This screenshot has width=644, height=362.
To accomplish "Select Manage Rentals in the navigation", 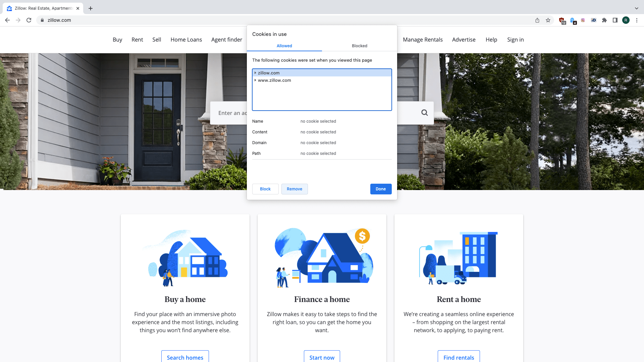I will pos(423,40).
